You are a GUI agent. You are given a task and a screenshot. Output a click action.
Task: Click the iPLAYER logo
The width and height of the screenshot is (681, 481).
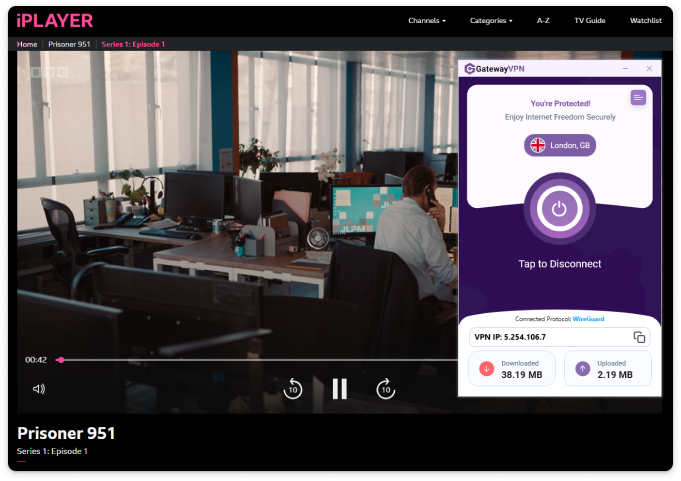(55, 20)
